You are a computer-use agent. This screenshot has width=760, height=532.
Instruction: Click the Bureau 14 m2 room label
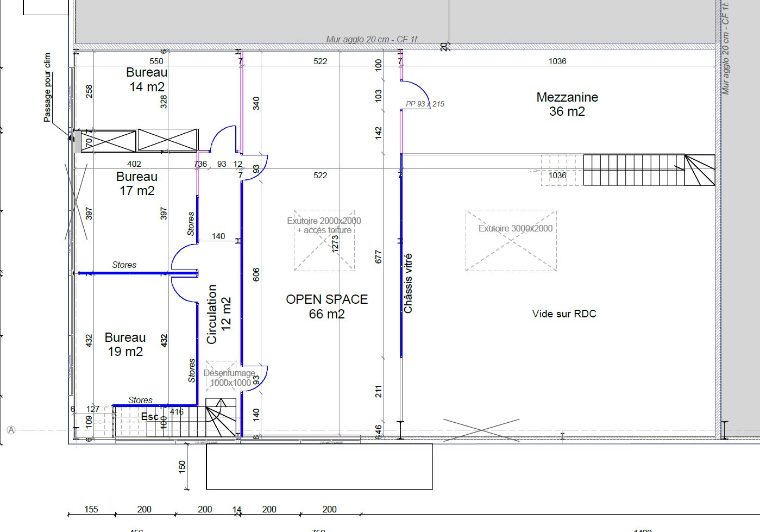(147, 79)
